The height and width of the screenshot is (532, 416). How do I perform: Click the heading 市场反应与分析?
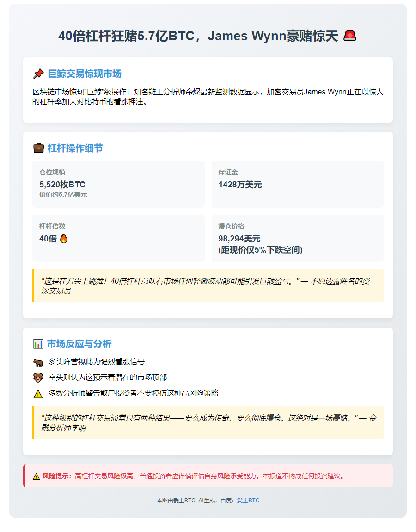tap(80, 344)
